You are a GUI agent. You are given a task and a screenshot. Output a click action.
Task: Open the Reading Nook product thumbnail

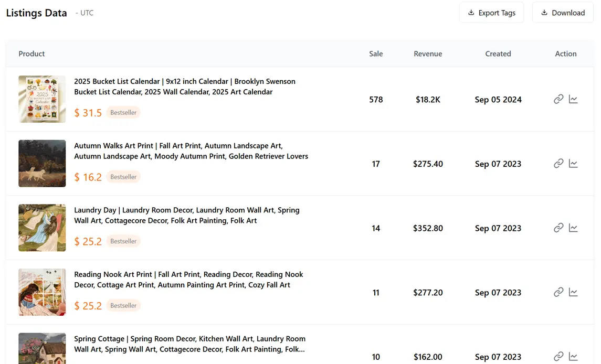point(42,292)
